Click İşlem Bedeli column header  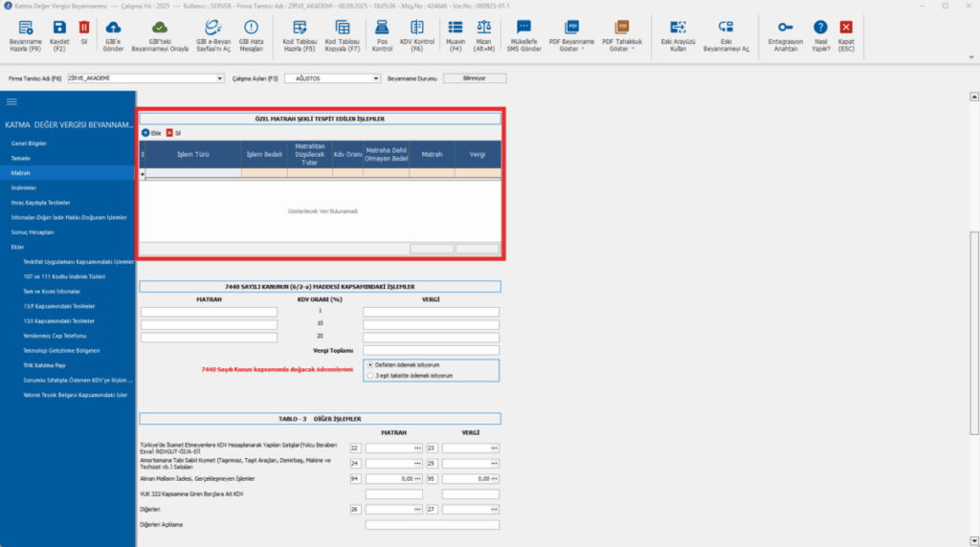[264, 154]
